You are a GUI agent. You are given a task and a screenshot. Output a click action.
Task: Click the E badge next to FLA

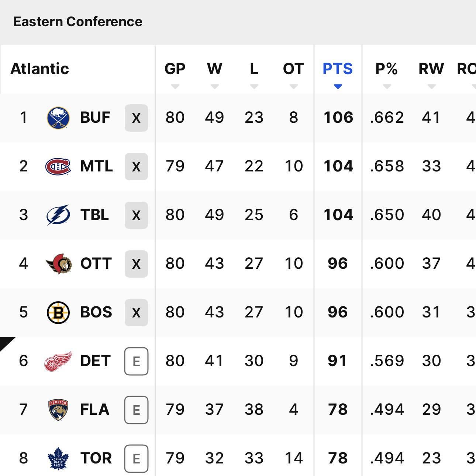click(x=136, y=410)
